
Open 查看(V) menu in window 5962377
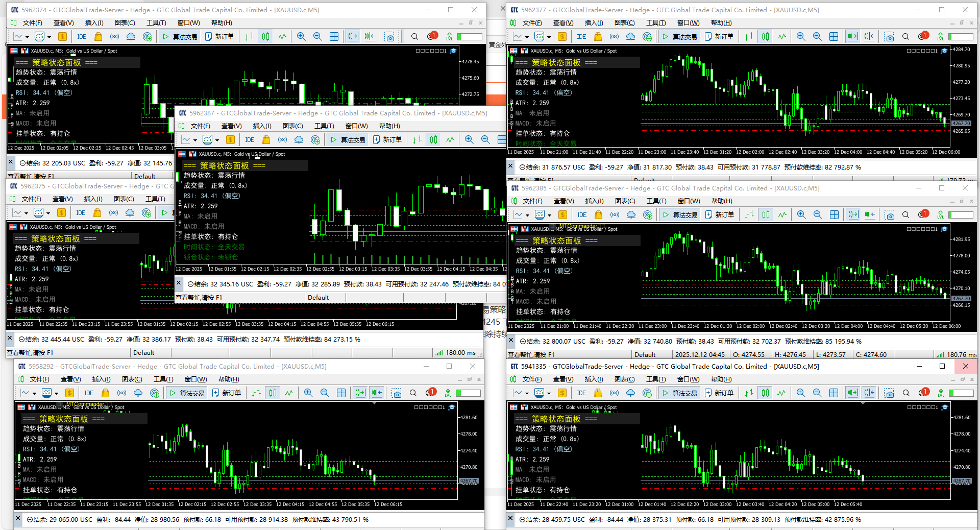(563, 23)
